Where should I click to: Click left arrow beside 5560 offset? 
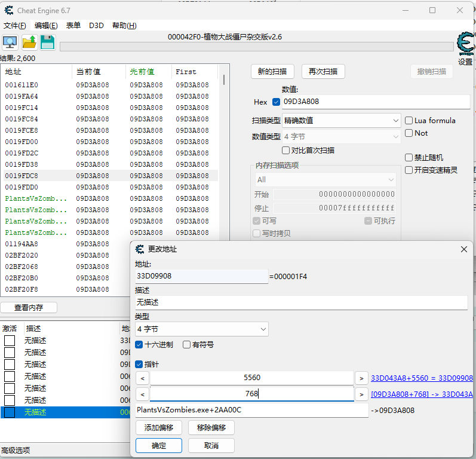coord(142,378)
